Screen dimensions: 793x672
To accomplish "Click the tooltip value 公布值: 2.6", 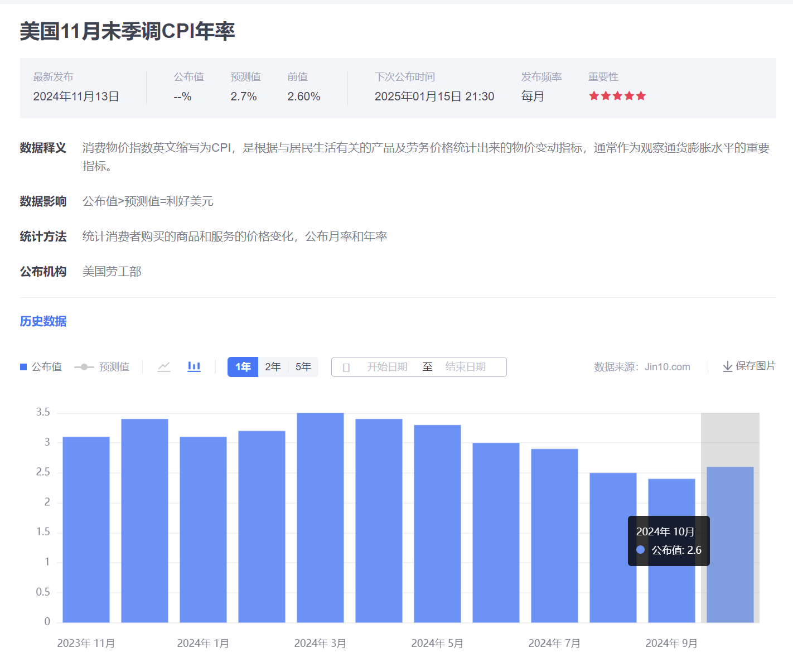I will [676, 550].
